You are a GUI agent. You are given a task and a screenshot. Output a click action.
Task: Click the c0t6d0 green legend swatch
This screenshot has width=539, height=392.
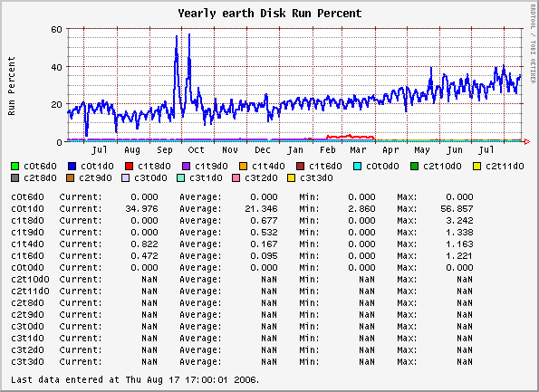tap(14, 167)
